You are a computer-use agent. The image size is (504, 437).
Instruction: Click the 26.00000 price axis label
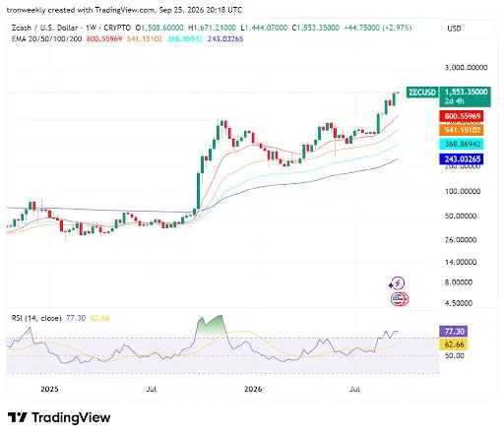(x=461, y=240)
